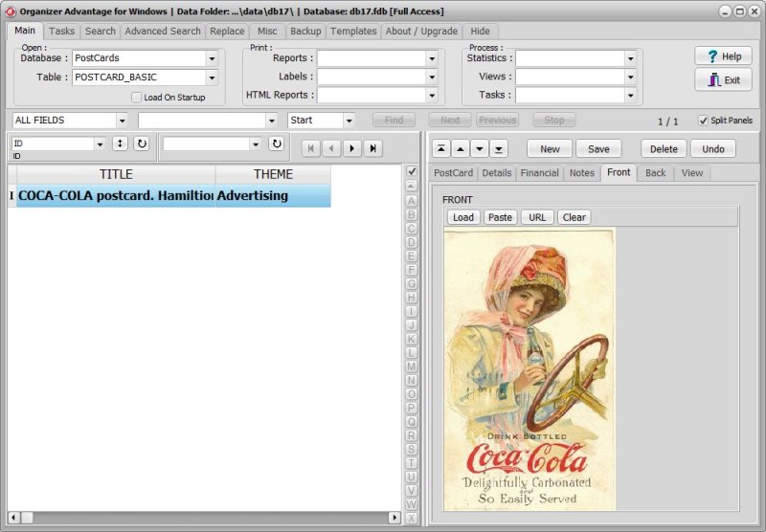Click move-to-bottom arrow in detail panel

coord(499,149)
